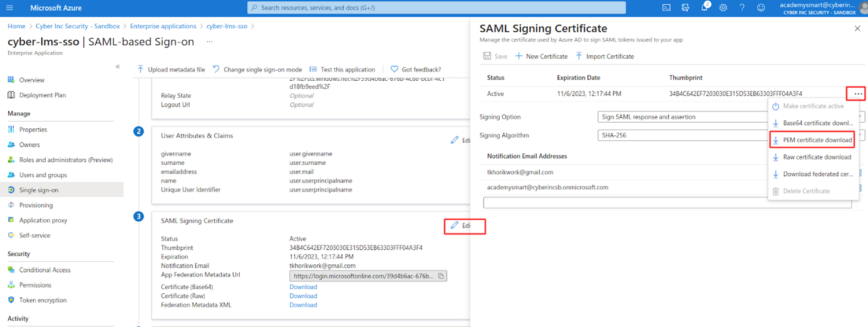The image size is (868, 327).
Task: Select the thumbprint 34B4C642EF... in certificate panel
Action: [735, 94]
